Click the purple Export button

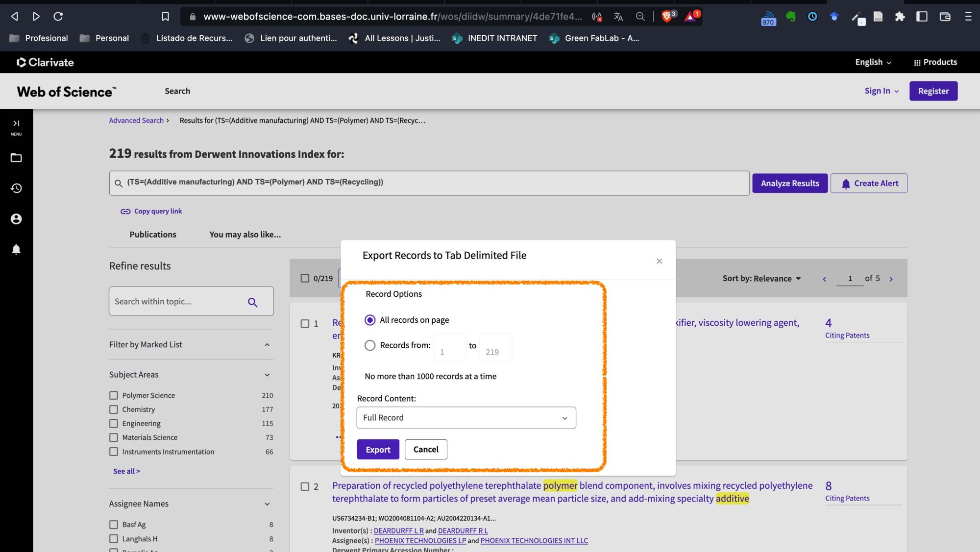[x=378, y=450]
